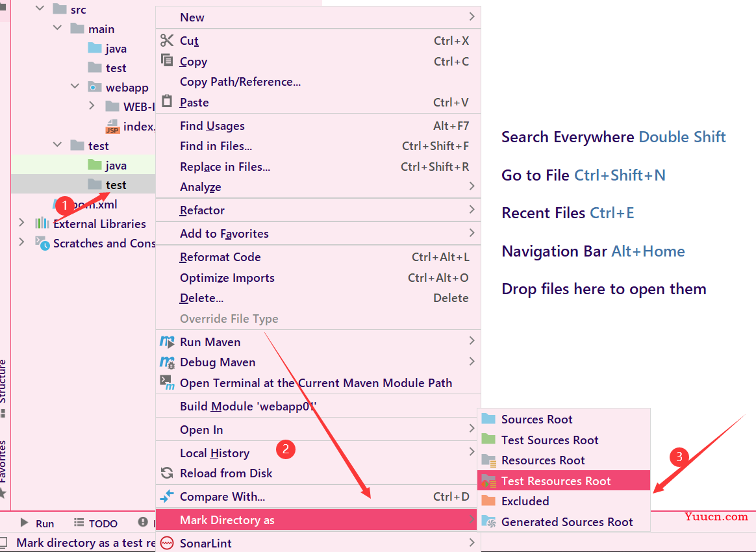Viewport: 756px width, 552px height.
Task: Open the New submenu arrow
Action: point(472,16)
